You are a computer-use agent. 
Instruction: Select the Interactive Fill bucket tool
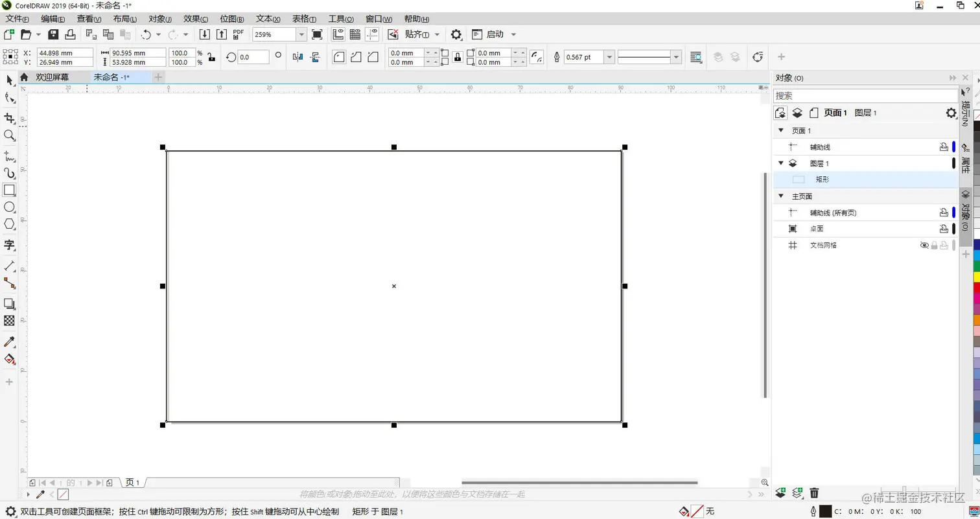(x=9, y=359)
